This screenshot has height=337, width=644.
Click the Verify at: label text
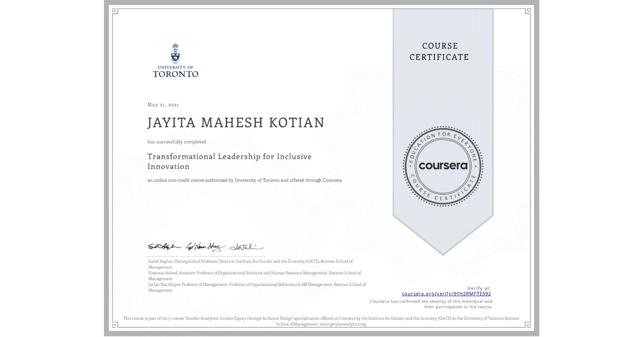tap(479, 288)
